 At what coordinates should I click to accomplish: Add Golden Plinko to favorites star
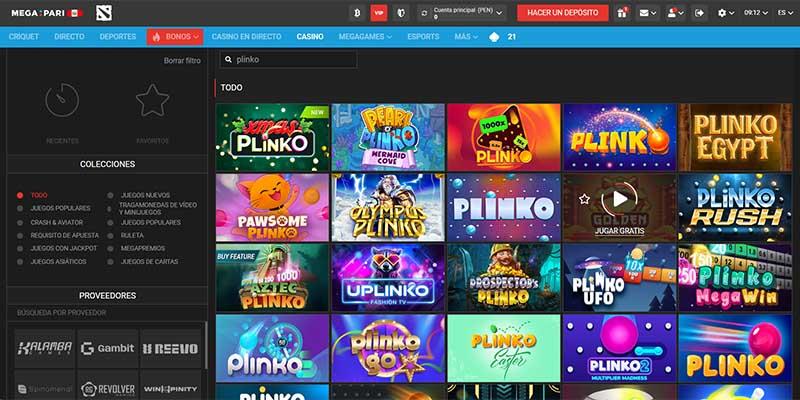point(584,199)
